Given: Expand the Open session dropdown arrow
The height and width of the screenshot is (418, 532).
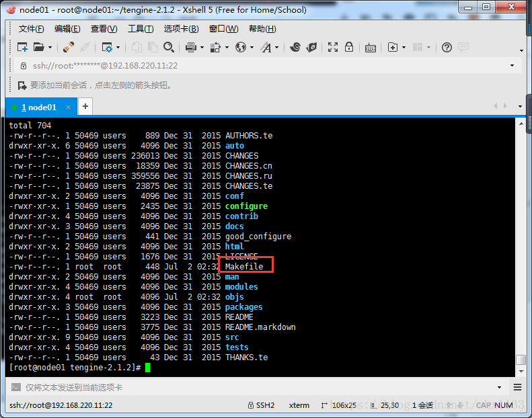Looking at the screenshot, I should [50, 48].
